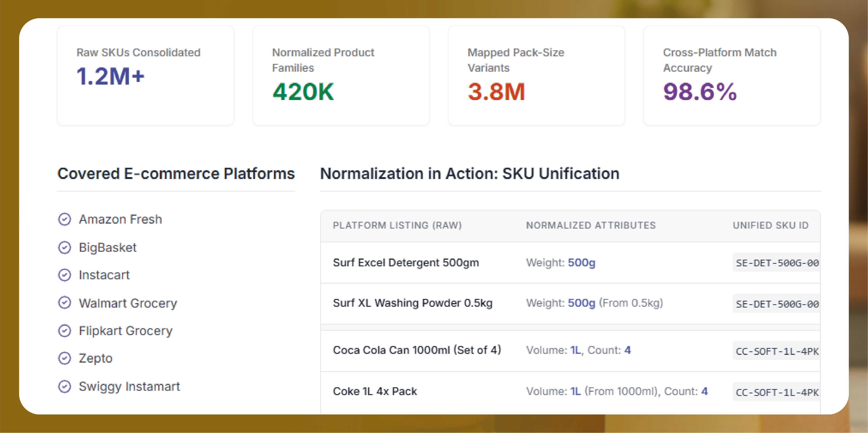This screenshot has height=433, width=868.
Task: Select the Raw SKUs Consolidated card
Action: pyautogui.click(x=145, y=76)
